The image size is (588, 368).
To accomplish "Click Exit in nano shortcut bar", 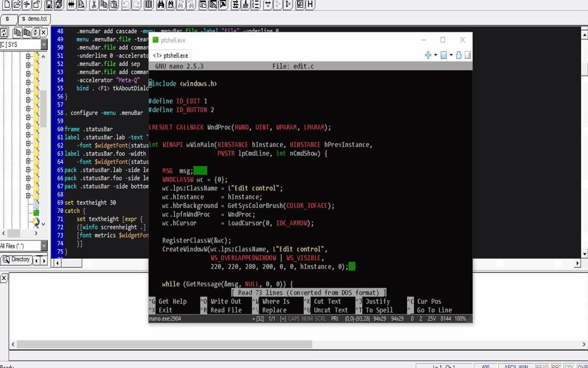I will [x=165, y=310].
